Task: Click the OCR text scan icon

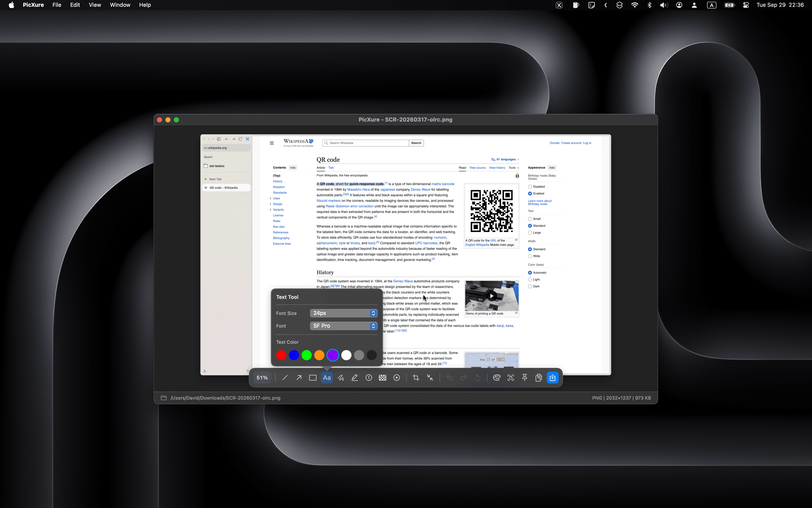Action: tap(511, 378)
